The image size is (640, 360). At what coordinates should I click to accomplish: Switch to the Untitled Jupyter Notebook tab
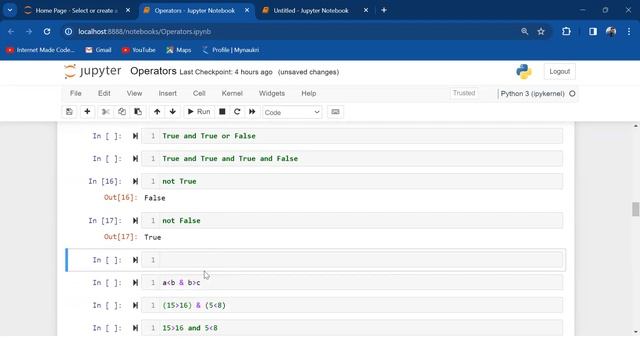[317, 11]
